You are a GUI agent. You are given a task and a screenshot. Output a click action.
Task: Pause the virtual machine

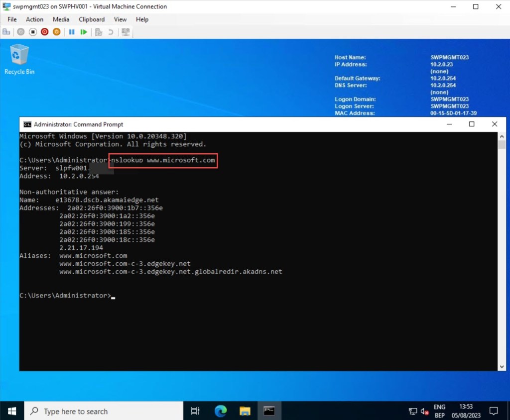click(x=72, y=32)
